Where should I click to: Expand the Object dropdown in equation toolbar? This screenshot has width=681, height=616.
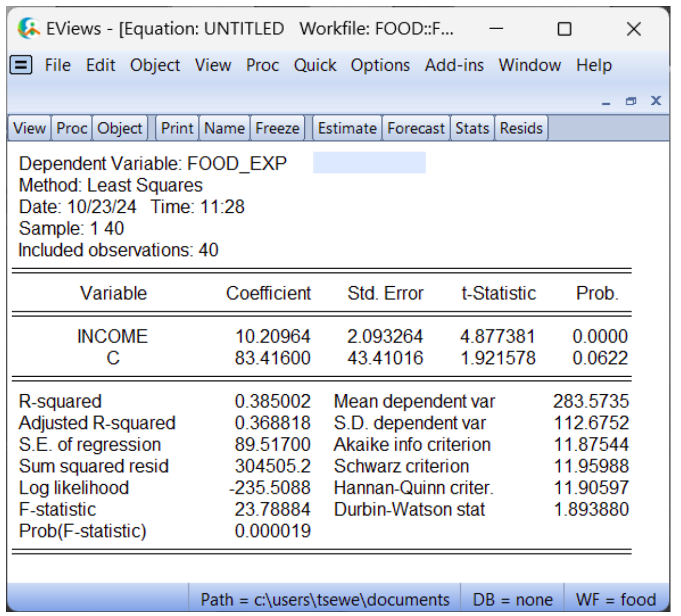click(120, 128)
